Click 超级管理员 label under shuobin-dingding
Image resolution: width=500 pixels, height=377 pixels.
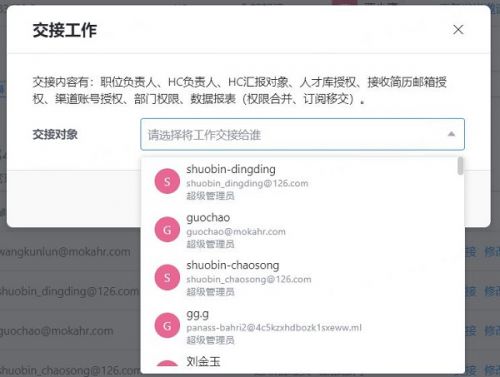point(210,196)
